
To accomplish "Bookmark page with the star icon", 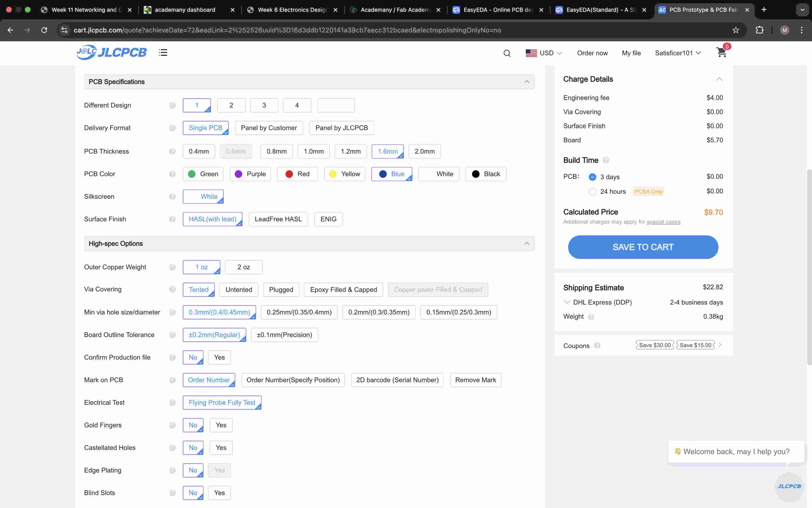I will coord(735,30).
